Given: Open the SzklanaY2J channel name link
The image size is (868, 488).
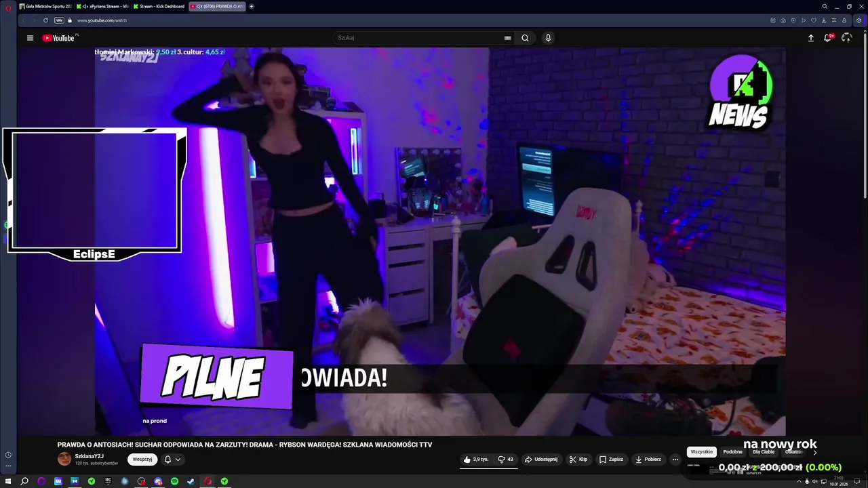Looking at the screenshot, I should click(x=90, y=456).
